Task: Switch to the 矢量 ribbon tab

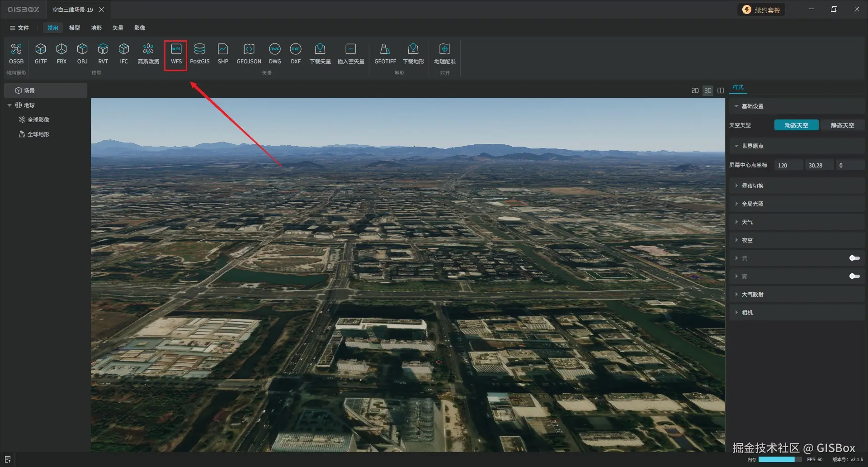Action: [118, 28]
